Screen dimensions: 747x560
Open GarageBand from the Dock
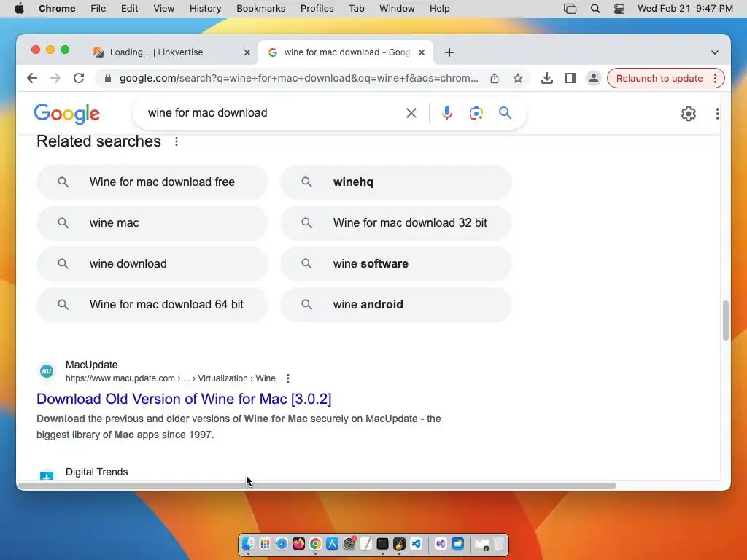click(399, 543)
